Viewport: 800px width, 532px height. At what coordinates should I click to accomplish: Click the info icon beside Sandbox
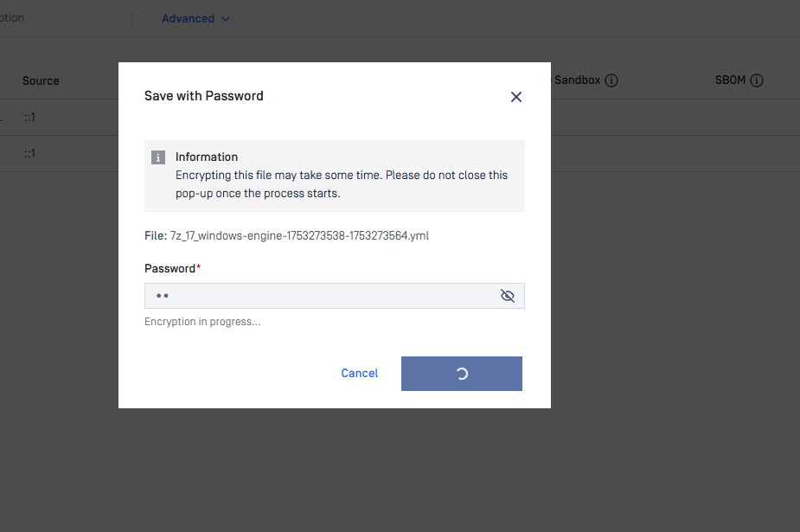pyautogui.click(x=611, y=80)
